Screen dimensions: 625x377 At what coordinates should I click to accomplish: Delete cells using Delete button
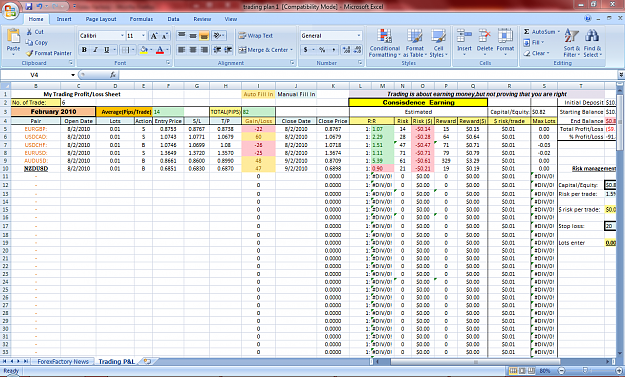pos(485,42)
